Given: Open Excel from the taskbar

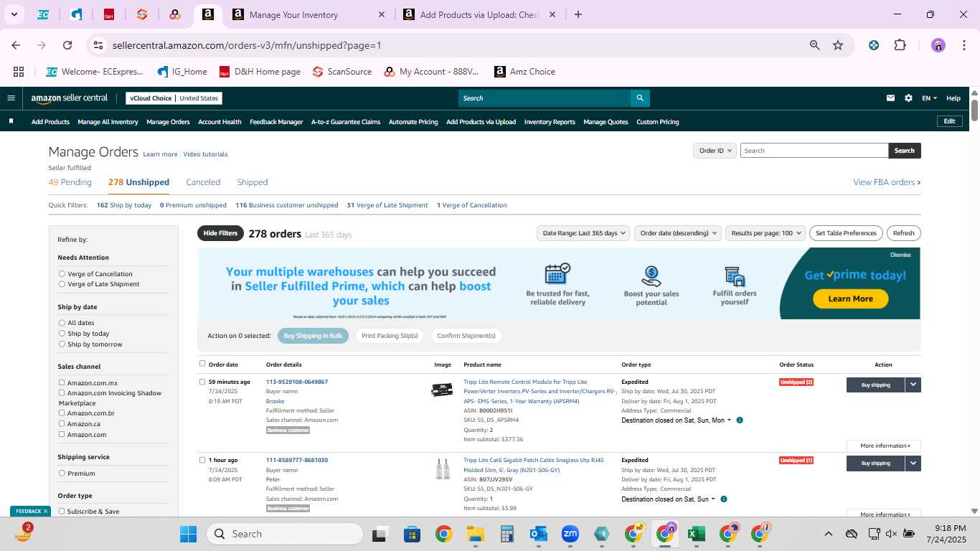Looking at the screenshot, I should [x=695, y=534].
